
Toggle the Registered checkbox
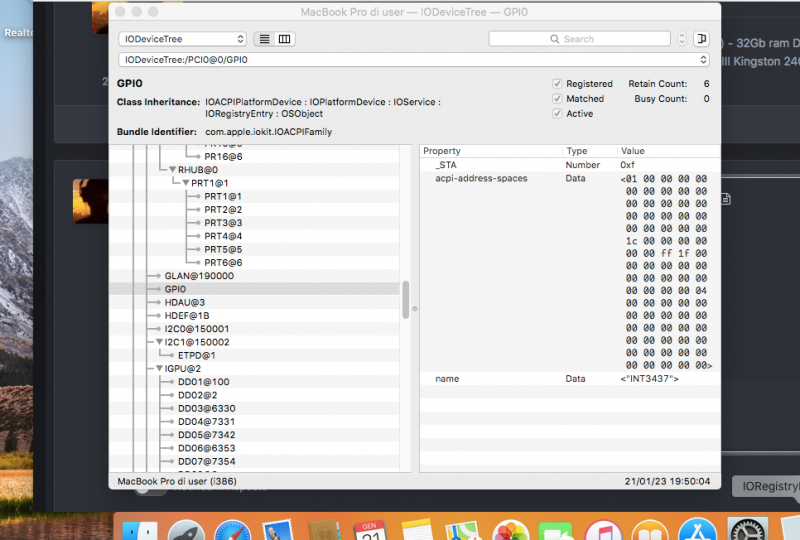558,84
